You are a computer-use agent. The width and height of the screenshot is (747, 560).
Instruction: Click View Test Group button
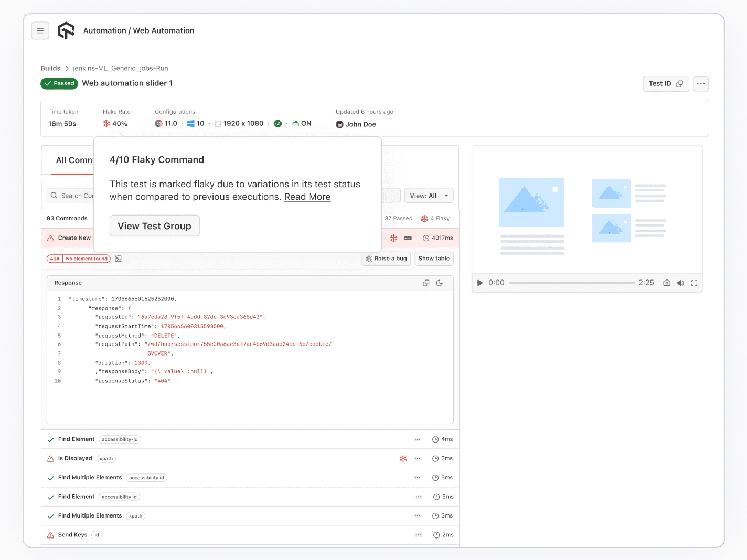[154, 226]
